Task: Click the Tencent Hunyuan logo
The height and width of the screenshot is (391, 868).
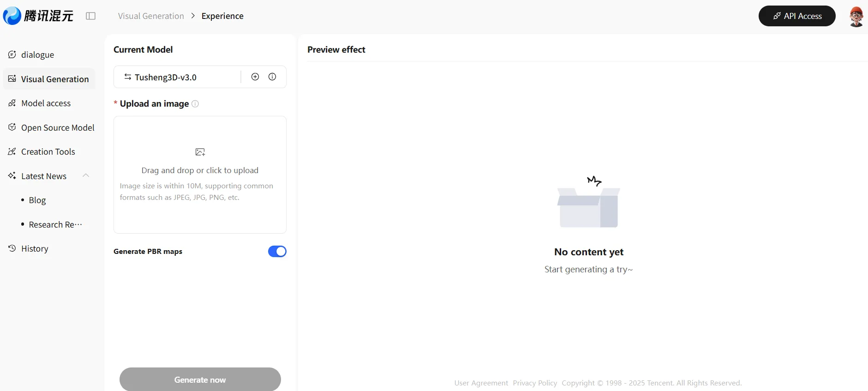Action: coord(38,16)
